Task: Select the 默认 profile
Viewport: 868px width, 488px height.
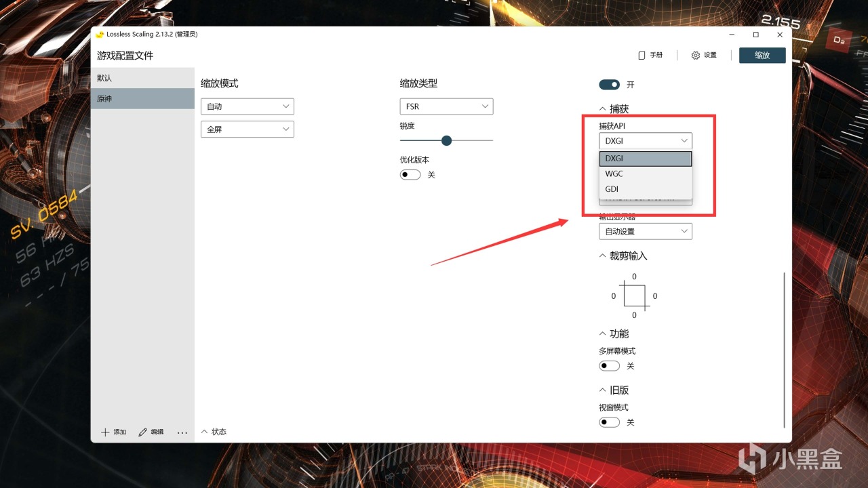Action: pos(142,78)
